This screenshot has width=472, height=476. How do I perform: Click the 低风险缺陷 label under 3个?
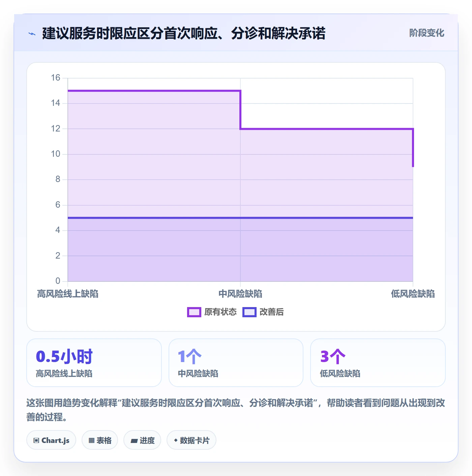(340, 374)
